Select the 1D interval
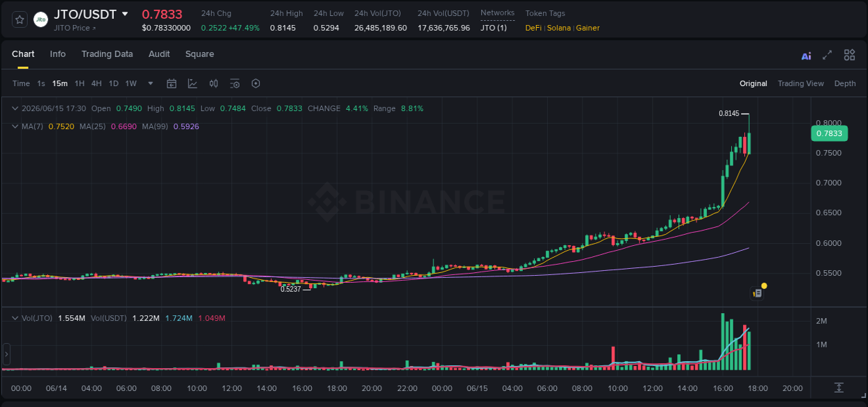 tap(113, 83)
